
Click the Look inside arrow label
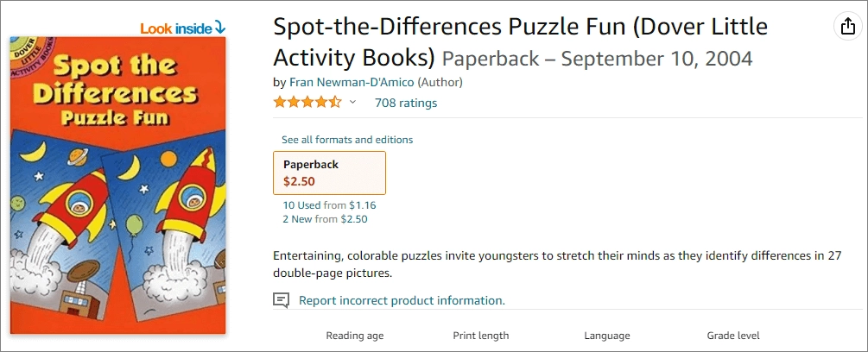click(x=182, y=28)
